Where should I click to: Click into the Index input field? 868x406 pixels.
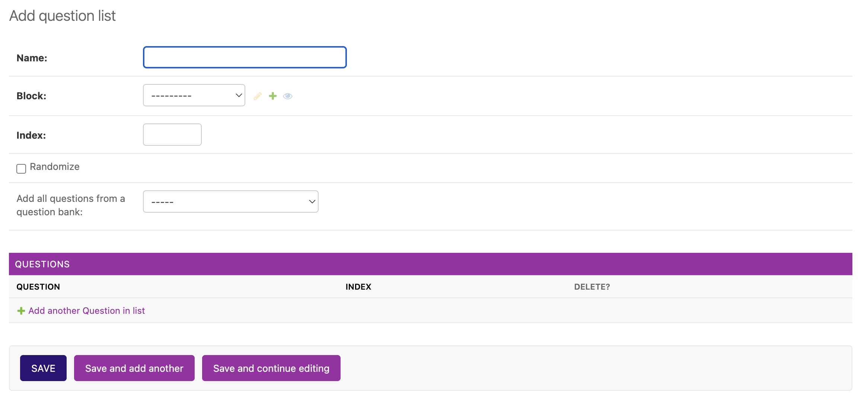tap(172, 135)
